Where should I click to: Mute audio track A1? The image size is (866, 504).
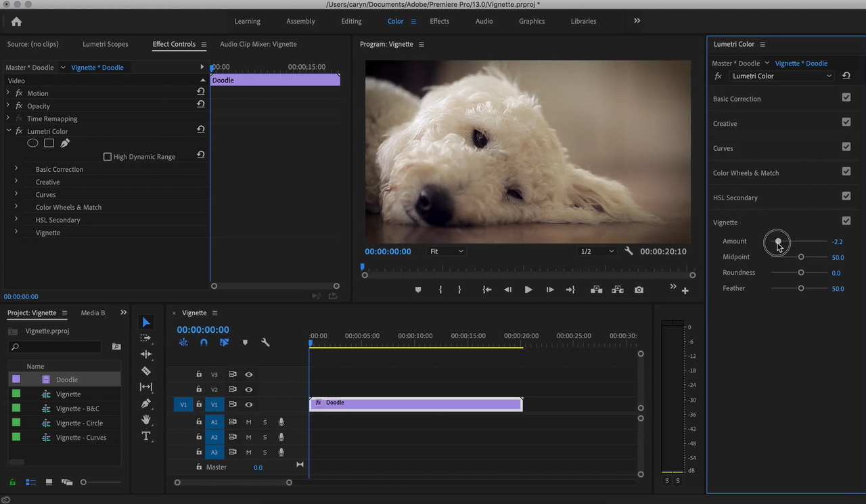click(x=248, y=422)
